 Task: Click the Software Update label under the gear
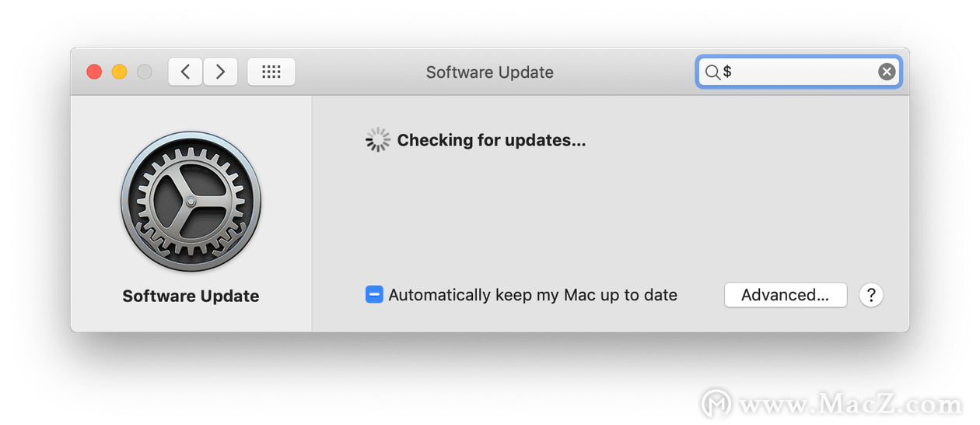tap(191, 296)
